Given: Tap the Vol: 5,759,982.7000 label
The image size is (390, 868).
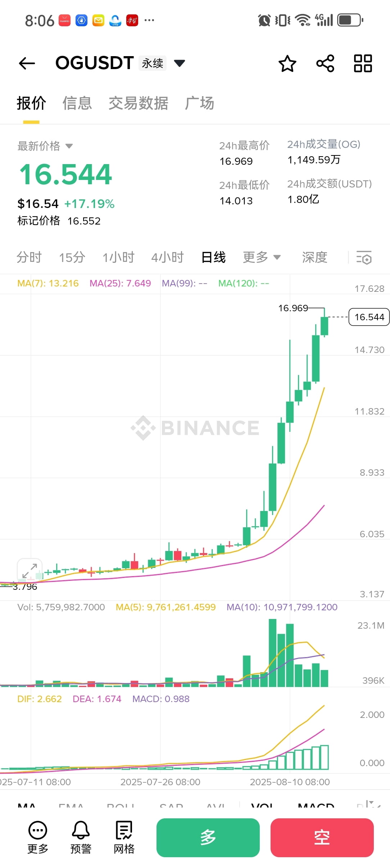Looking at the screenshot, I should coord(61,607).
